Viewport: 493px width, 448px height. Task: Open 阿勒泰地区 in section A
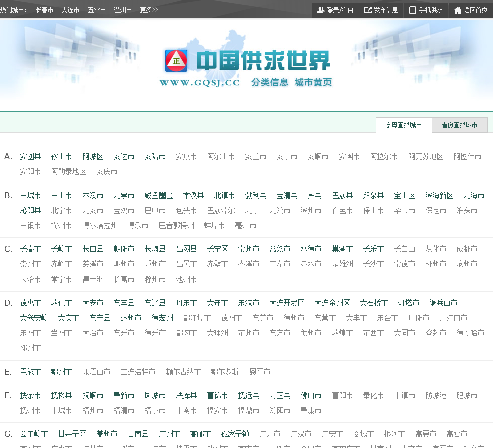click(x=68, y=171)
